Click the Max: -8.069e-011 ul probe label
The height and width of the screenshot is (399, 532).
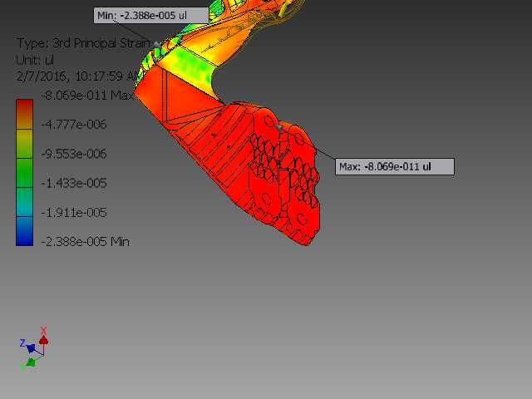coord(395,166)
